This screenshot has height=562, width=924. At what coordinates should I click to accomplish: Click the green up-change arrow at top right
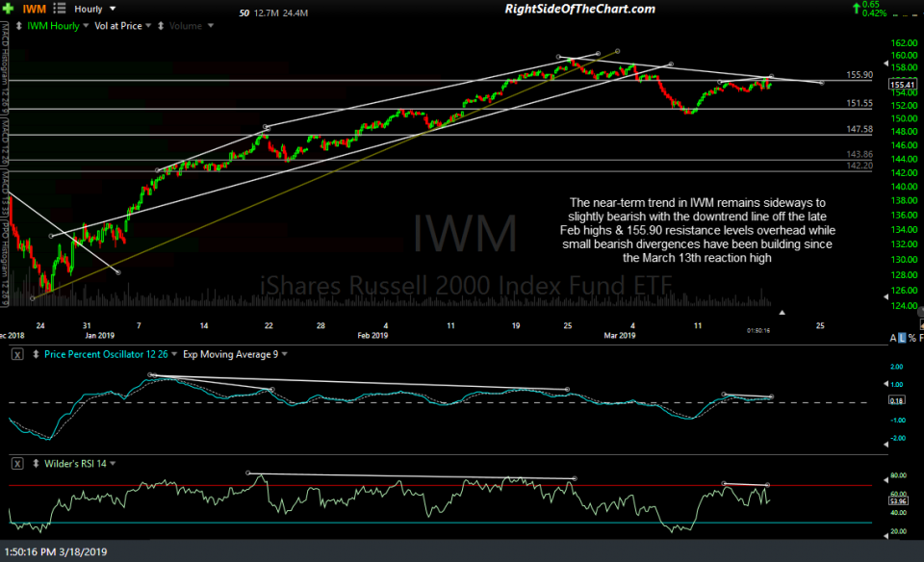click(856, 7)
